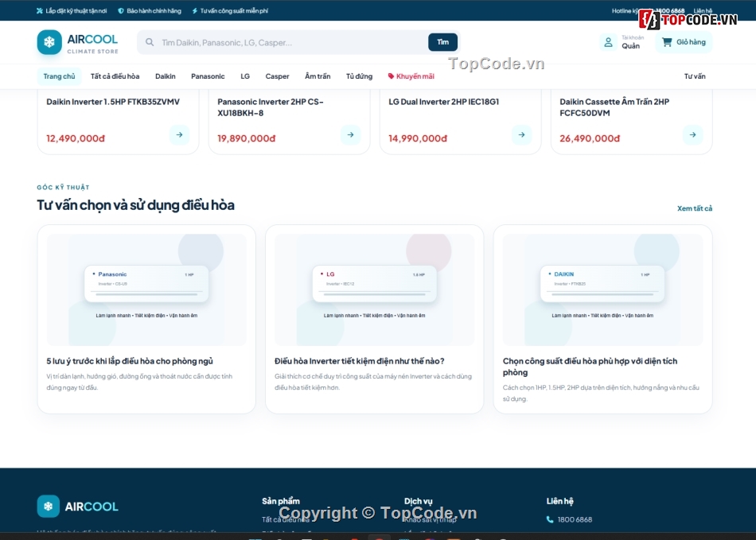Click the Lắp đặt kỹ thuật tận nơi text

[x=76, y=10]
